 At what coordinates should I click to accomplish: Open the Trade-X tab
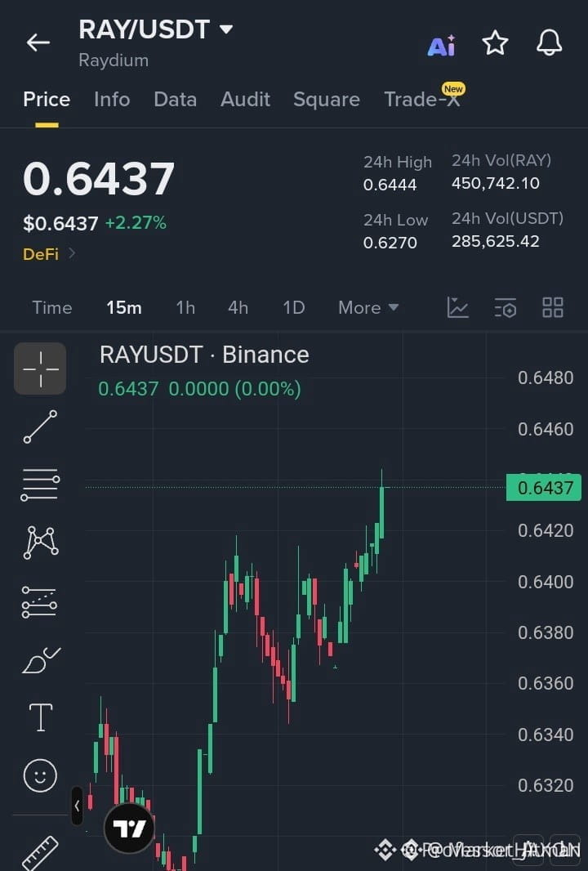(x=422, y=99)
